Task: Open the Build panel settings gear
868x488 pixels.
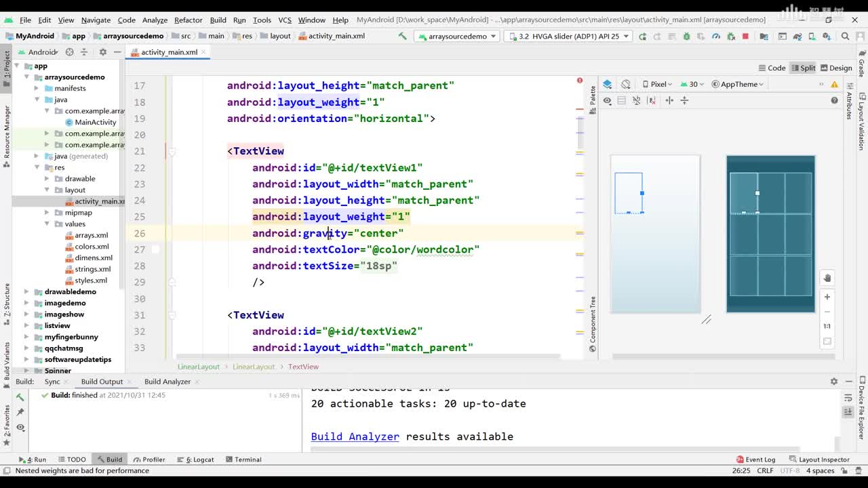Action: (834, 382)
